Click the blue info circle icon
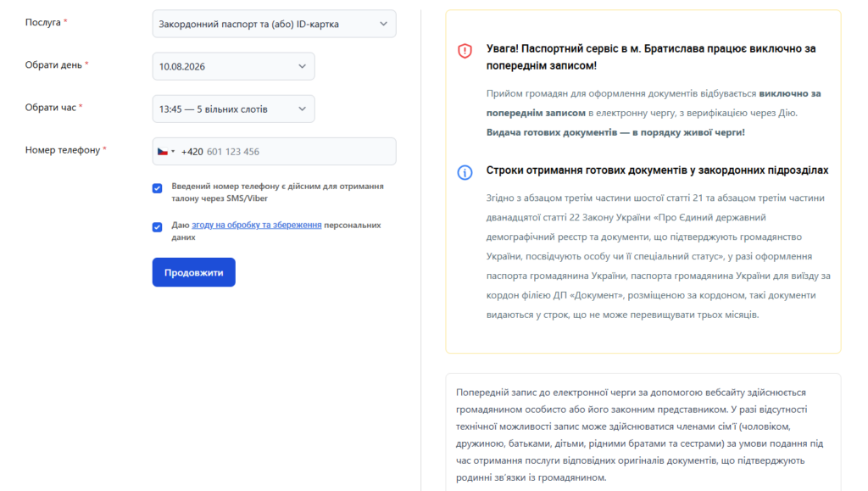The width and height of the screenshot is (868, 491). tap(465, 172)
